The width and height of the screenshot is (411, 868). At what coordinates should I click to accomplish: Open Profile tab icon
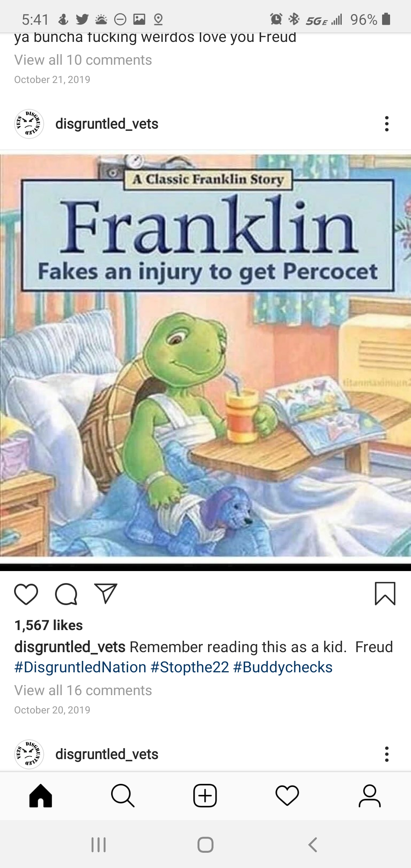tap(370, 796)
